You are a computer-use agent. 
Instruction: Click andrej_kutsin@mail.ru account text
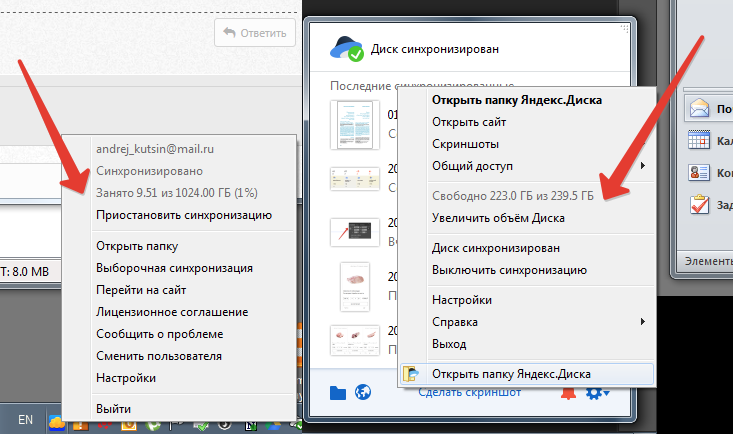pyautogui.click(x=155, y=149)
